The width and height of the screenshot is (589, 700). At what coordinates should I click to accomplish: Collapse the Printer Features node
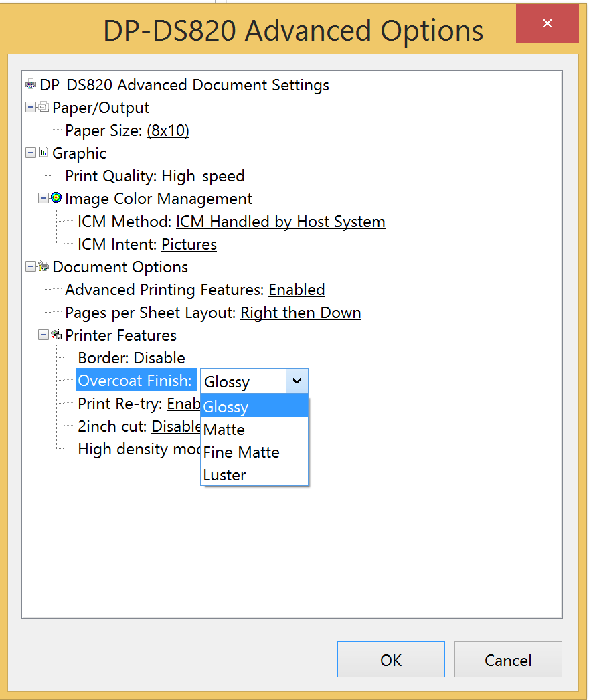pyautogui.click(x=44, y=335)
